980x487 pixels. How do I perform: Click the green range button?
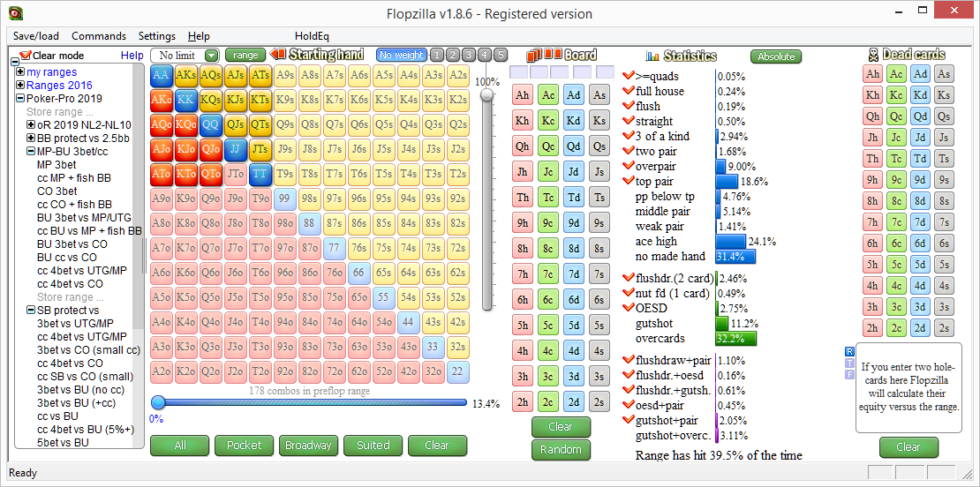[245, 55]
